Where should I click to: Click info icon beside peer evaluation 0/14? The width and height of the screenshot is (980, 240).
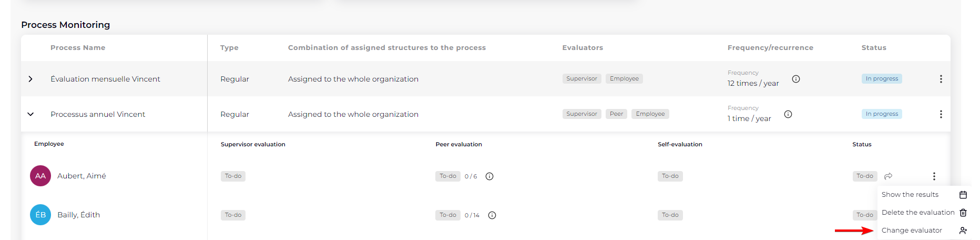492,215
